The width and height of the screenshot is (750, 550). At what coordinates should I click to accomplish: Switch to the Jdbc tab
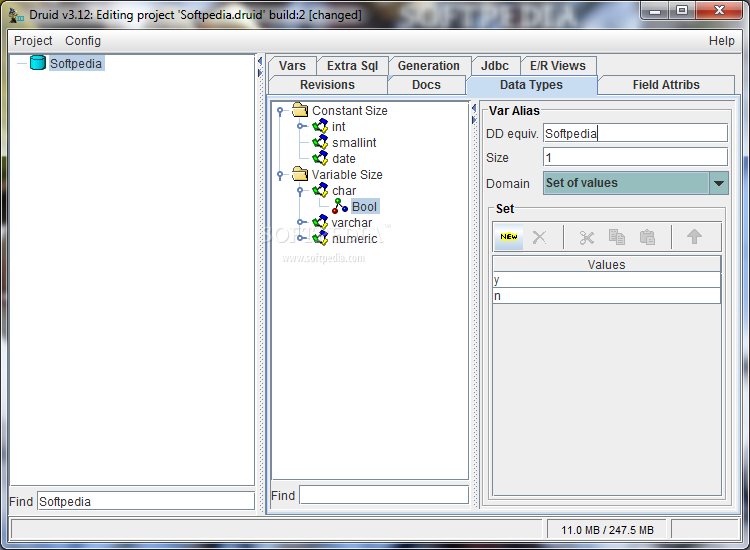coord(495,66)
